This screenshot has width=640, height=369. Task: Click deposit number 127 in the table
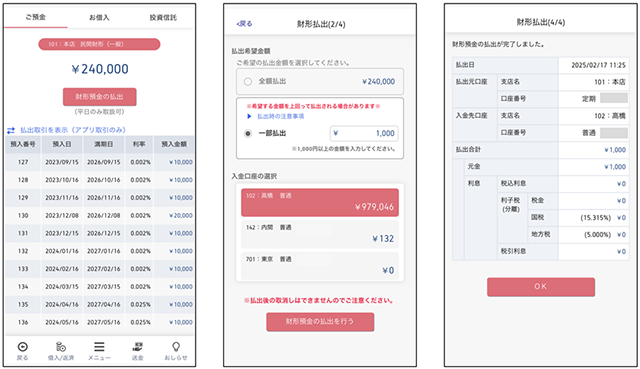point(23,162)
